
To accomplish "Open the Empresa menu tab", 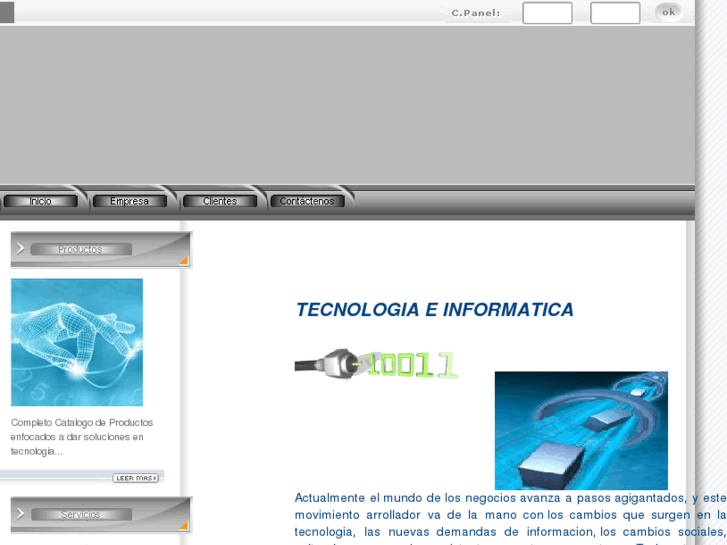I will pos(129,201).
